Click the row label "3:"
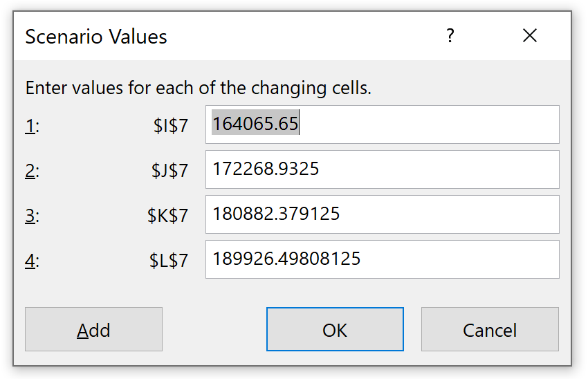This screenshot has height=379, width=588. tap(33, 216)
